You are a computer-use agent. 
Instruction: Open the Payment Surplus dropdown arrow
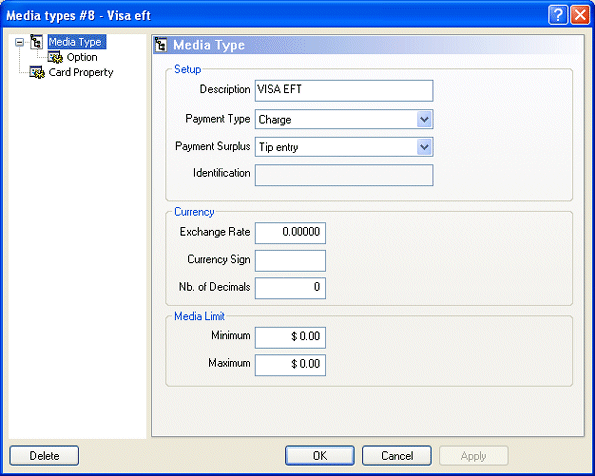pos(424,147)
